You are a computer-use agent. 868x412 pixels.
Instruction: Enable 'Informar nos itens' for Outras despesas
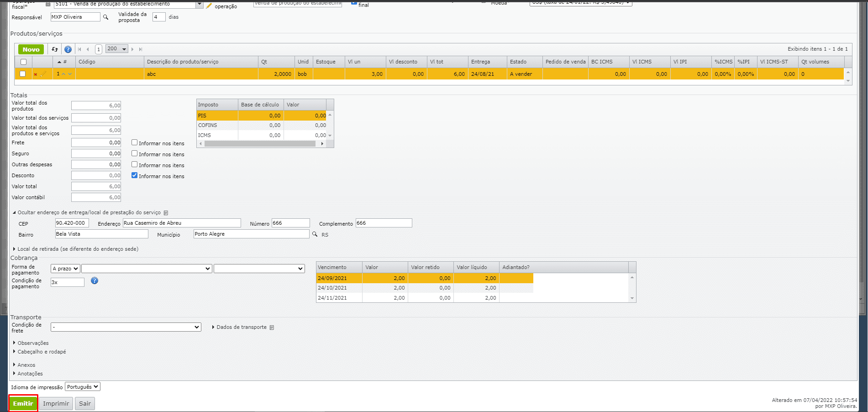pos(135,164)
